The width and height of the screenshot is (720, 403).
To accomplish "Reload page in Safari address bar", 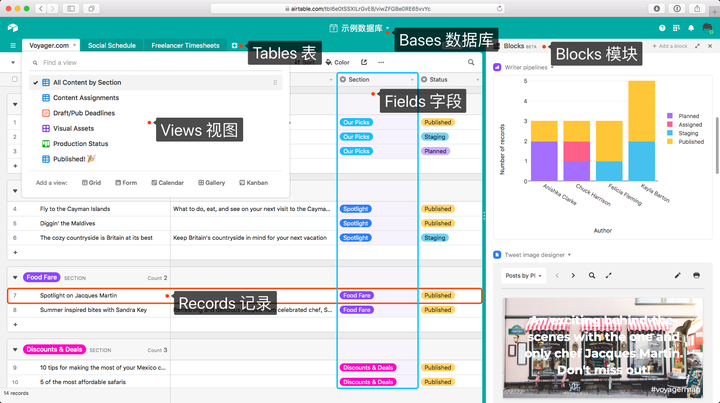I will point(499,8).
